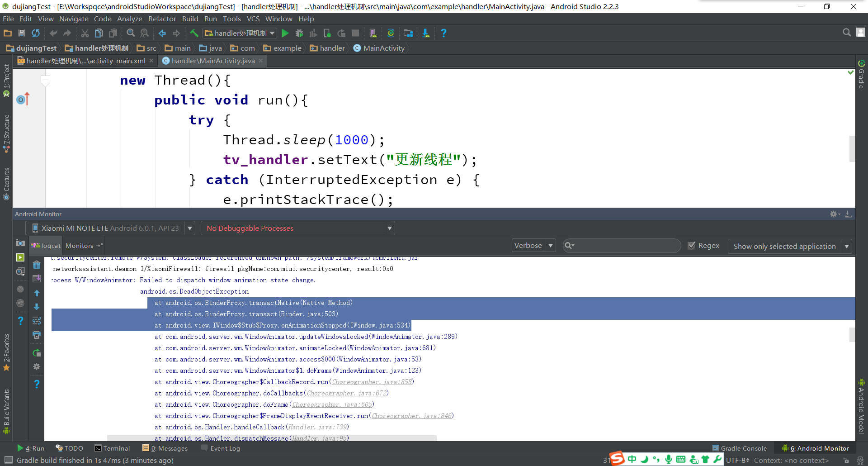Toggle the 2: Favorites tool window
Viewport: 868px width, 466px height.
(x=6, y=352)
